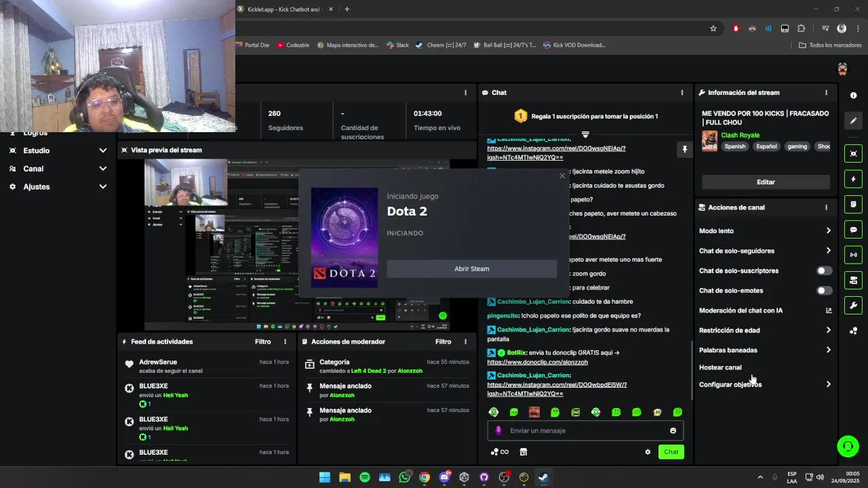Close the Dota 2 launching popup
The width and height of the screenshot is (868, 488).
point(561,176)
